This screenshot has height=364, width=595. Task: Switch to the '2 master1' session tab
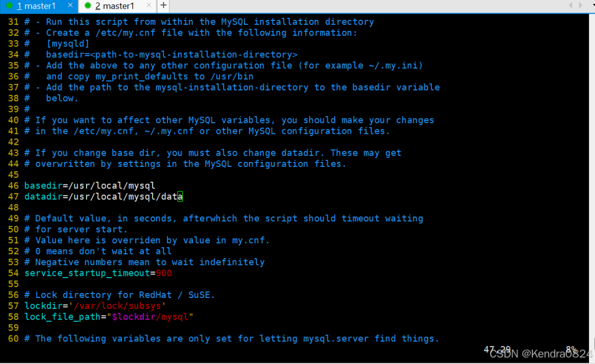click(115, 6)
